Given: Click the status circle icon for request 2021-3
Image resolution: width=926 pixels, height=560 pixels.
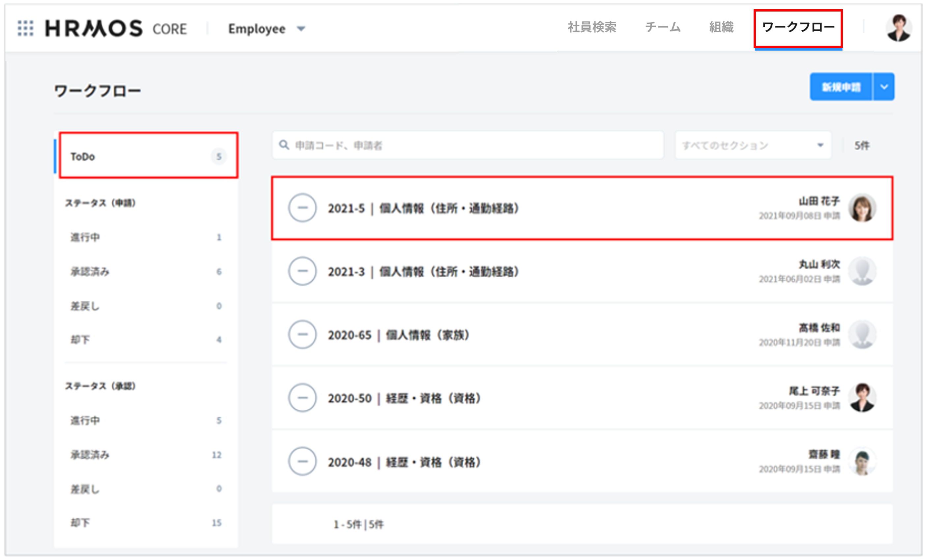Looking at the screenshot, I should tap(302, 271).
